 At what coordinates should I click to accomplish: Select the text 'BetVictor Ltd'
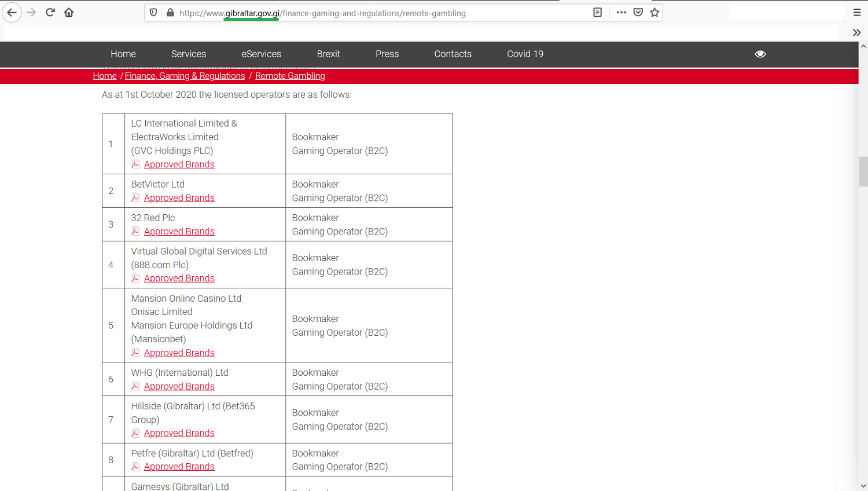pos(157,184)
